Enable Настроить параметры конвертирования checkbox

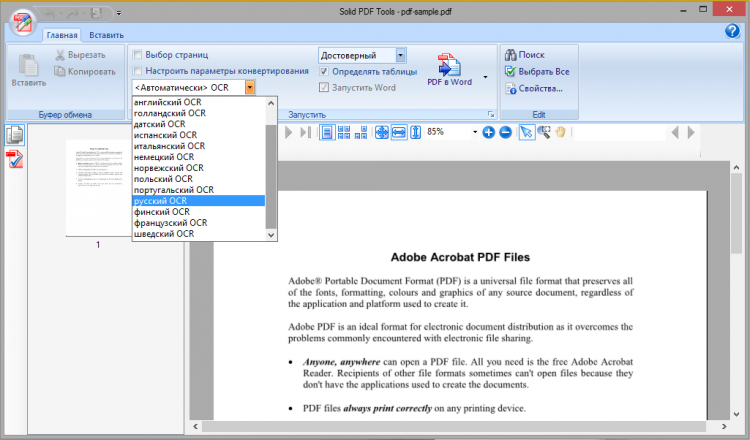pyautogui.click(x=138, y=71)
